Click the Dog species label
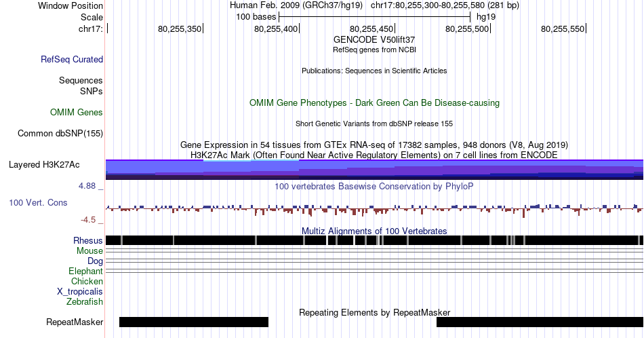The height and width of the screenshot is (338, 644). coord(95,261)
